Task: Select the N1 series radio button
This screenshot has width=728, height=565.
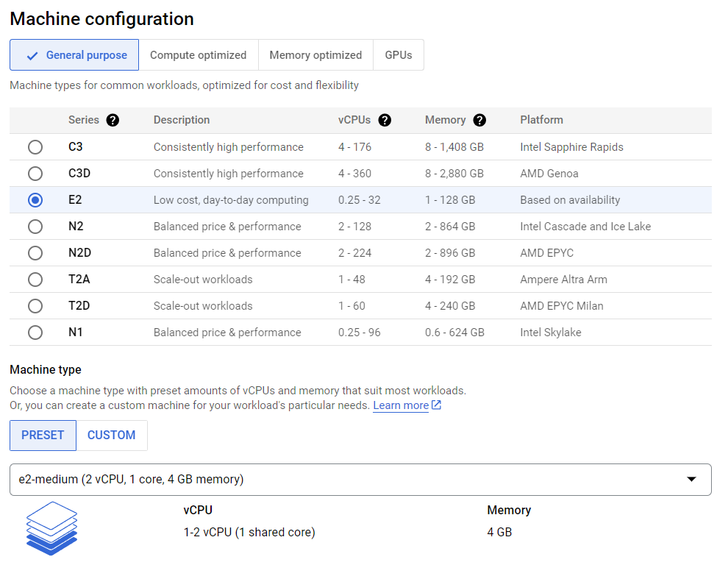Action: tap(35, 333)
